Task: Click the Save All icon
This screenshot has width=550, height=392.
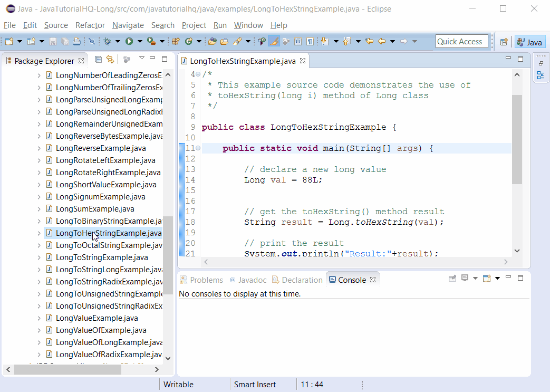Action: (x=64, y=41)
